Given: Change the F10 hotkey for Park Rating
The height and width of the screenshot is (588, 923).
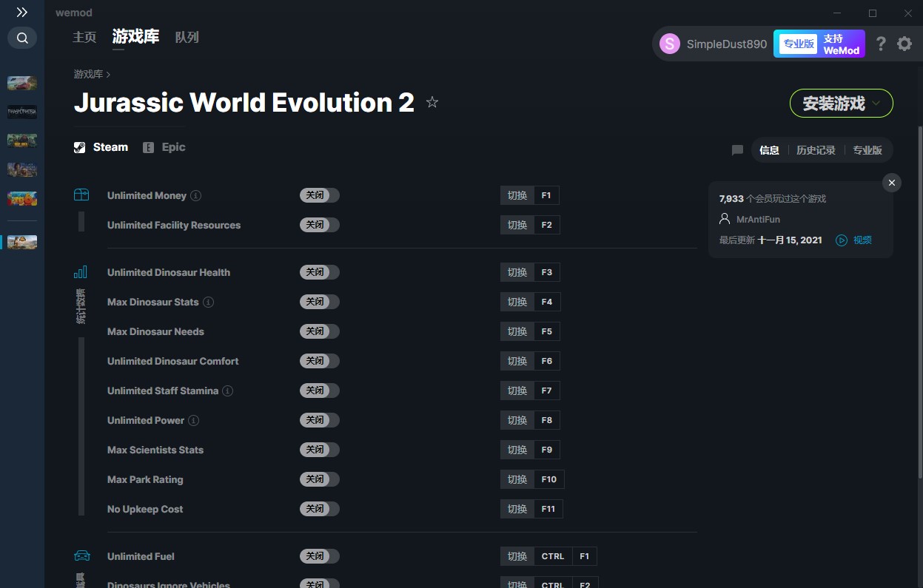Looking at the screenshot, I should 549,479.
